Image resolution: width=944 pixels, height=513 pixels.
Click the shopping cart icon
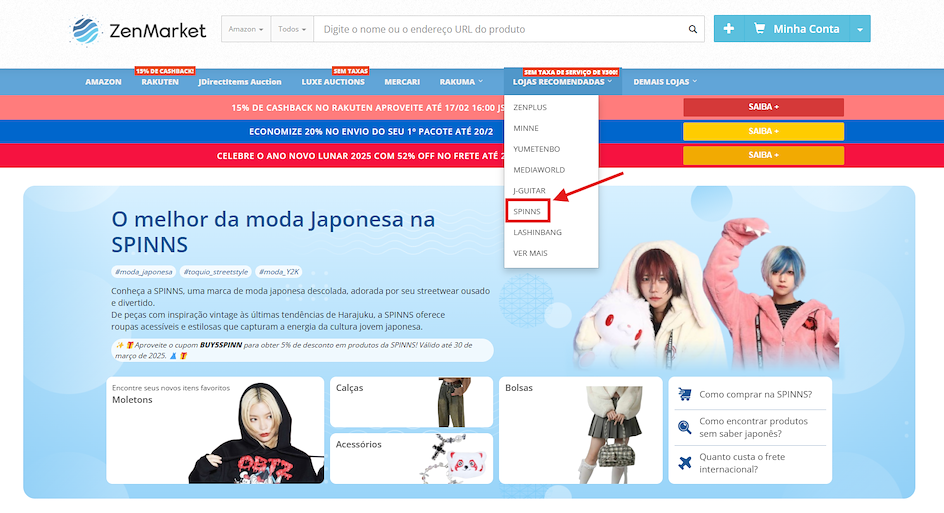[760, 28]
